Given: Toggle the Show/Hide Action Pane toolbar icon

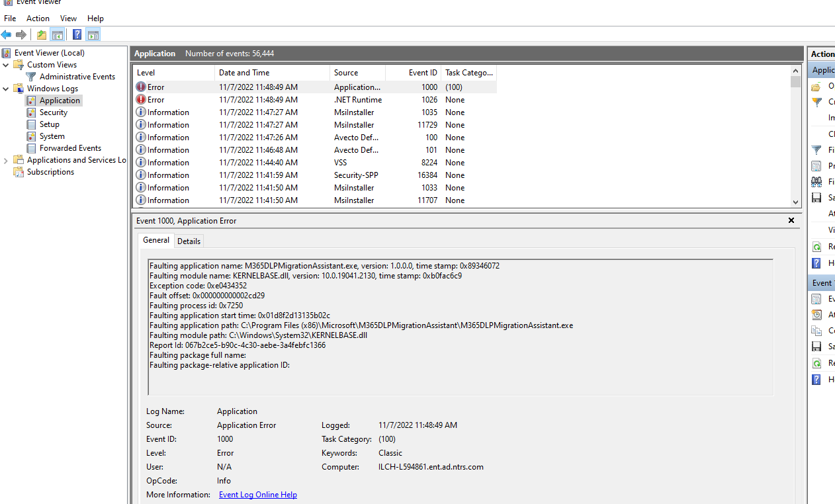Looking at the screenshot, I should coord(93,34).
